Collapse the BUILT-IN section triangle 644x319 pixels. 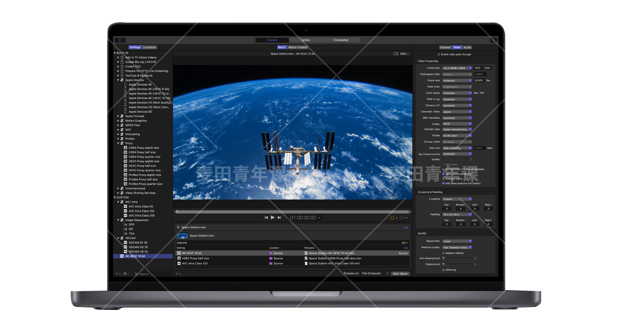pyautogui.click(x=115, y=53)
